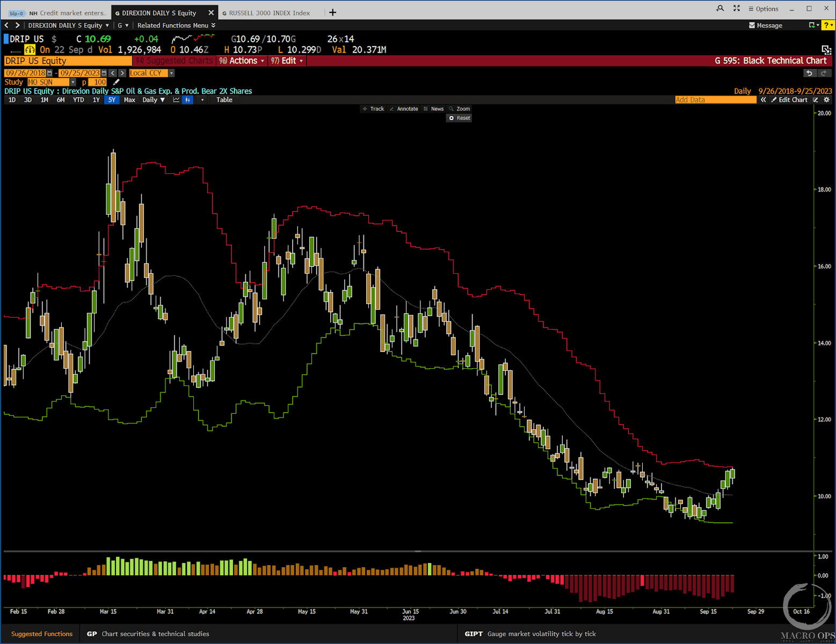Click the Add Data input field
Image resolution: width=836 pixels, height=644 pixels.
click(x=715, y=100)
